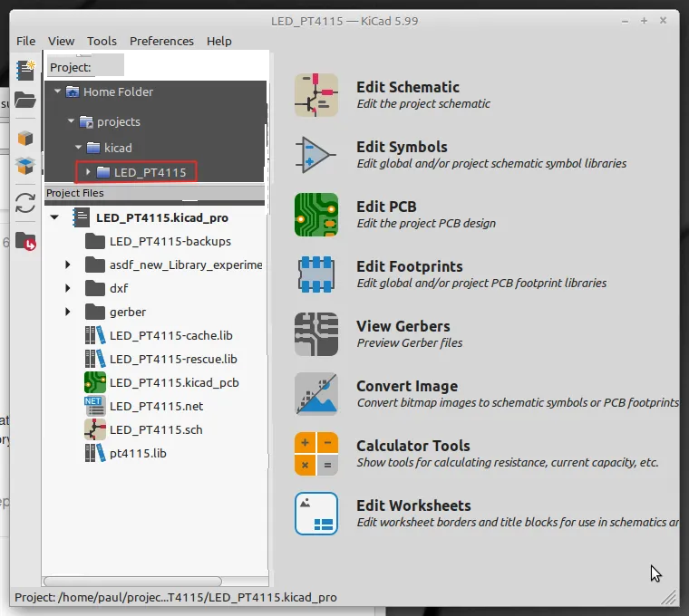Open Edit Symbols via op-amp icon
This screenshot has height=616, width=689.
(x=315, y=155)
